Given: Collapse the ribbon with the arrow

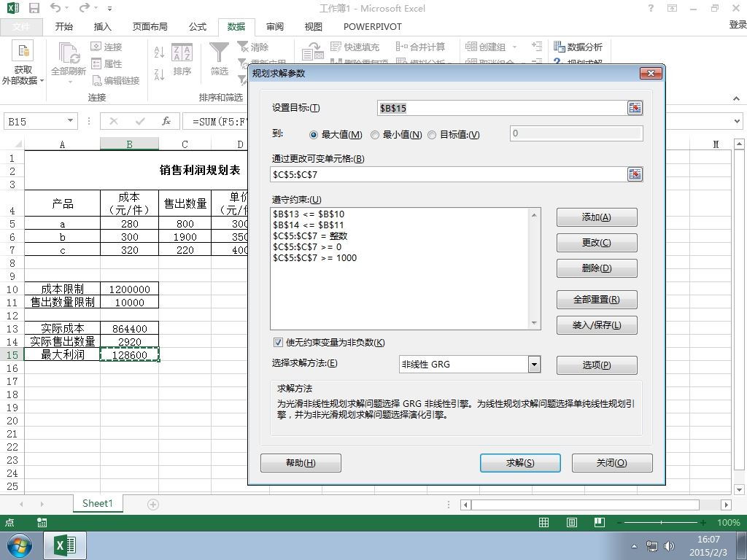Looking at the screenshot, I should pos(737,98).
